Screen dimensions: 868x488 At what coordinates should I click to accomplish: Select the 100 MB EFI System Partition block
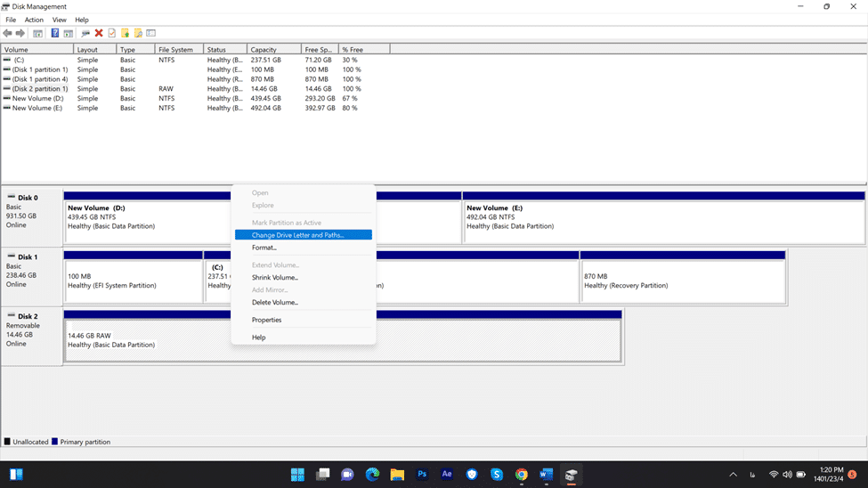134,276
